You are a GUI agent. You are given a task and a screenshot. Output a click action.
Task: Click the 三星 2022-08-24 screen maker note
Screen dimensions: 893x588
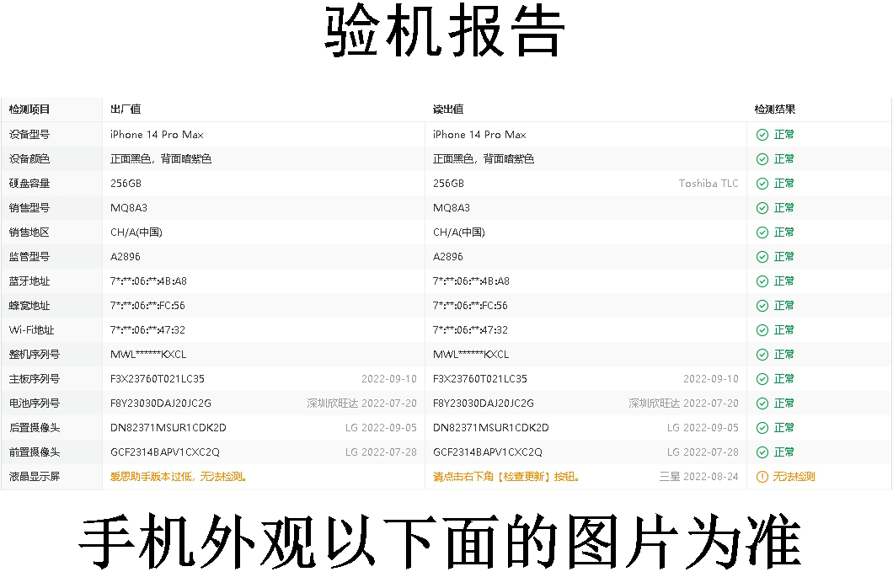point(698,477)
